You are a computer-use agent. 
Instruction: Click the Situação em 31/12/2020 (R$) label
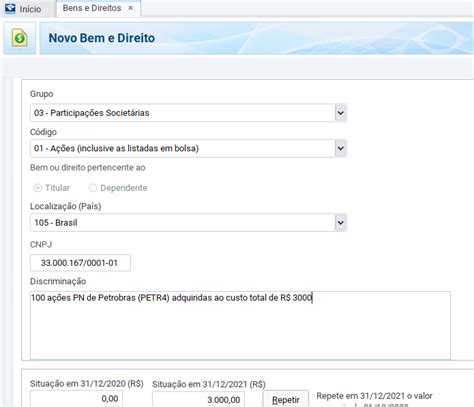(87, 384)
